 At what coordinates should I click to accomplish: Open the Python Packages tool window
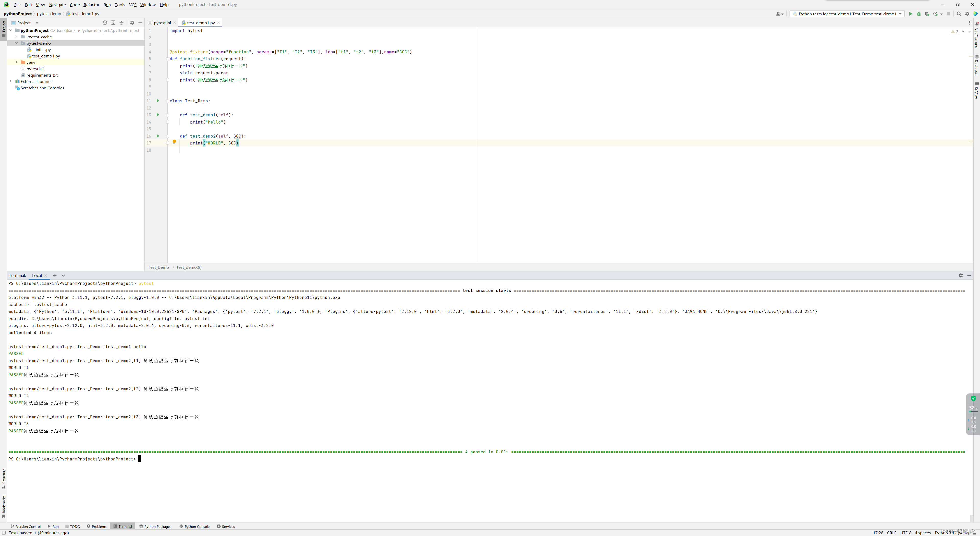click(155, 527)
